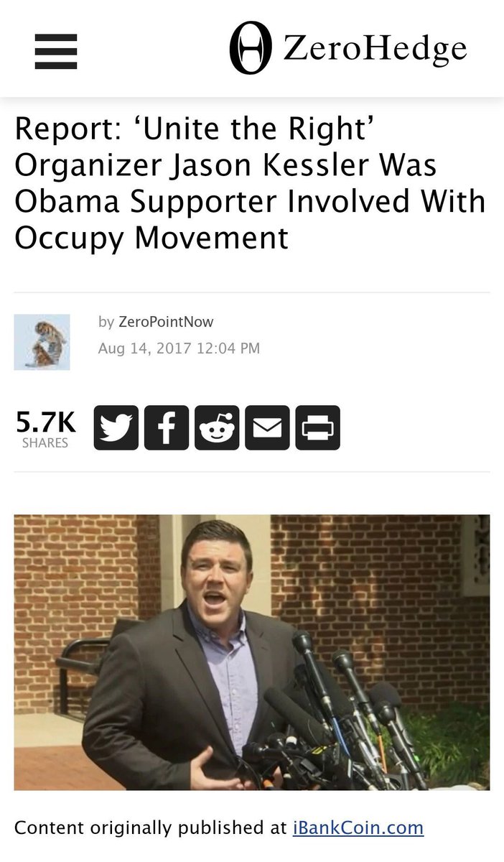The width and height of the screenshot is (504, 862).
Task: Click the ZeroHedge wordmark text
Action: tap(375, 49)
